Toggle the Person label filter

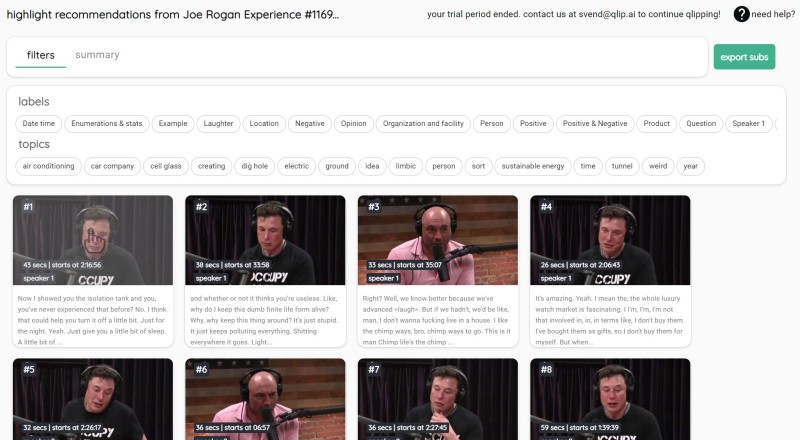pos(492,124)
